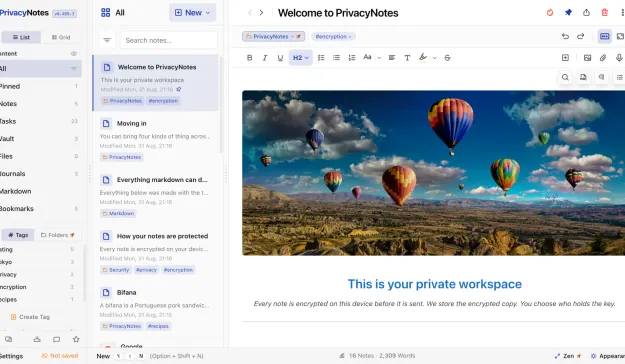Insert a bulleted list
The width and height of the screenshot is (625, 364).
(336, 58)
